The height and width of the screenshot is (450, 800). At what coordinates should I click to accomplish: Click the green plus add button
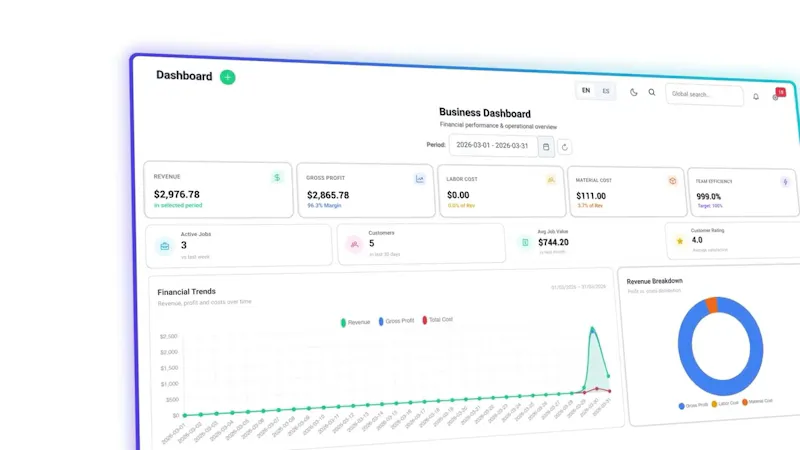click(x=228, y=77)
